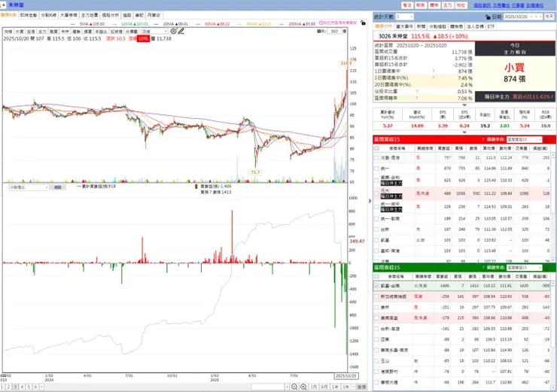The image size is (557, 392).
Task: Step the date to next day arrow
Action: 540,17
